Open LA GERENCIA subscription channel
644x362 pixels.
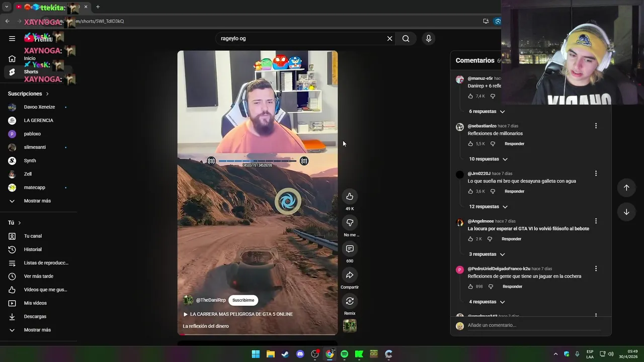38,121
